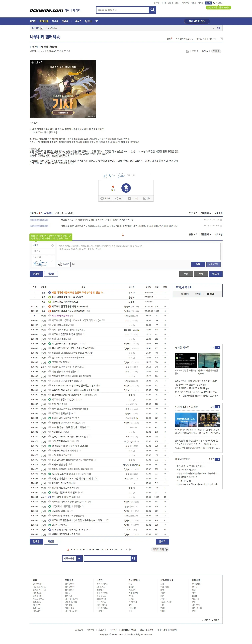Collapse comments with upper 댓글닫기

206,213
